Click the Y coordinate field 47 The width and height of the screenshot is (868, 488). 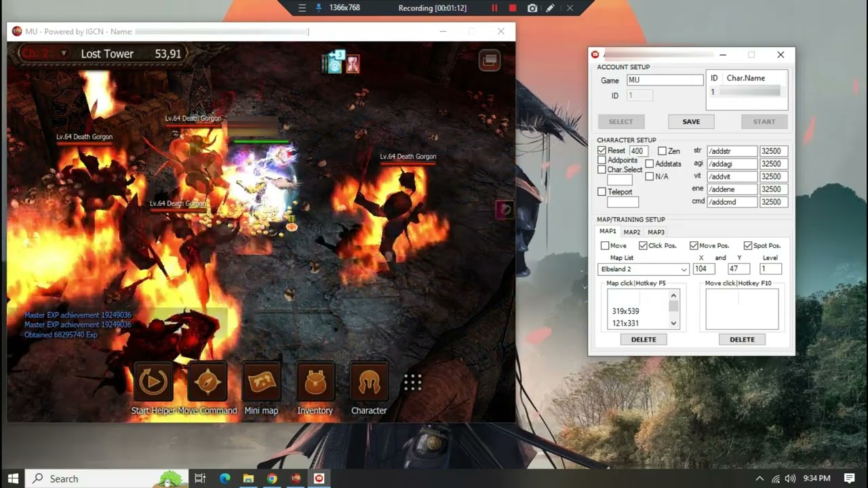(x=738, y=269)
